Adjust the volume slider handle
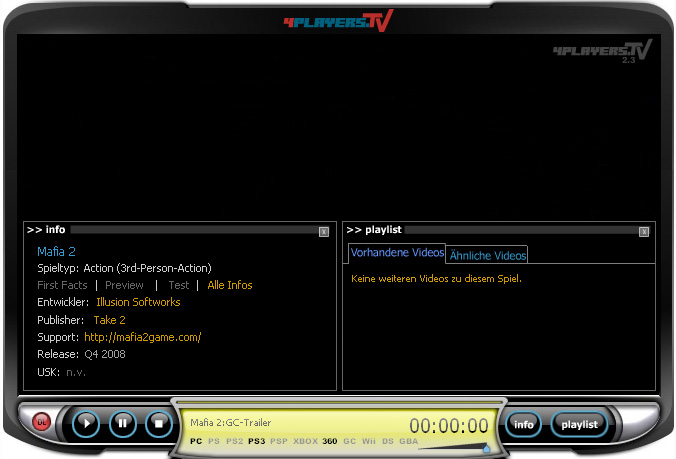This screenshot has height=459, width=676. click(486, 449)
